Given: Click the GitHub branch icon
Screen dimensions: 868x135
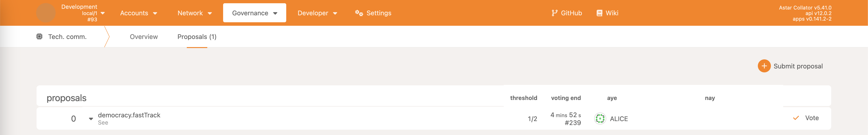Looking at the screenshot, I should pos(554,13).
